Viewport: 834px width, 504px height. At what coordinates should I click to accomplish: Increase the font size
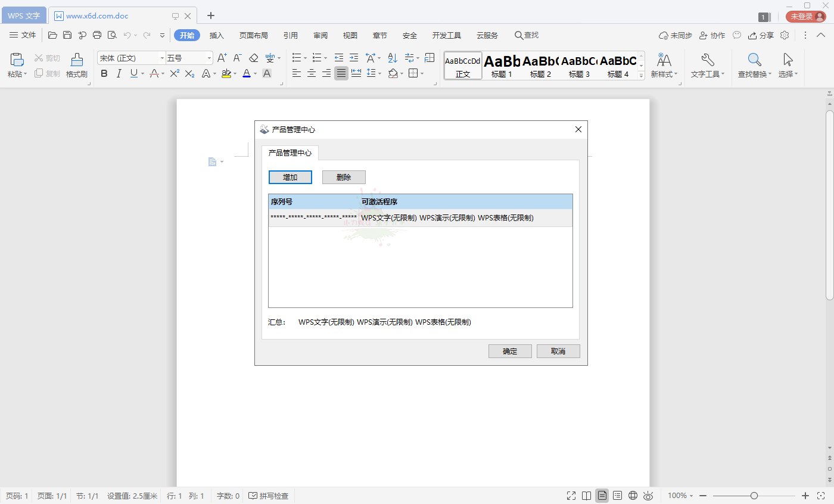pyautogui.click(x=222, y=58)
